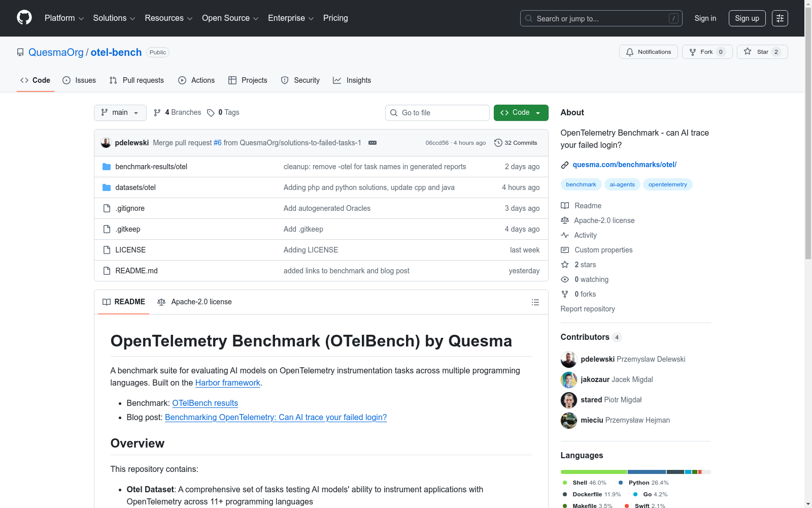Click the eye icon beside 0 watching

(x=565, y=279)
